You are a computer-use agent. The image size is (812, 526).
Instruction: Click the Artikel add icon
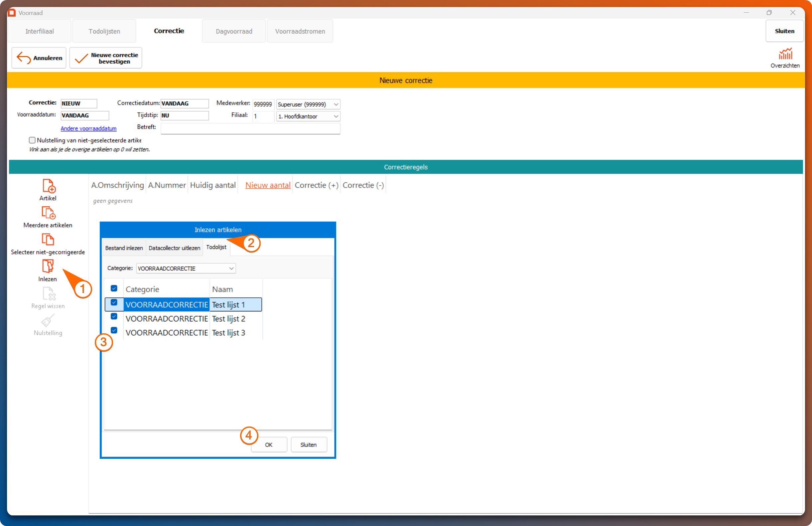click(49, 186)
